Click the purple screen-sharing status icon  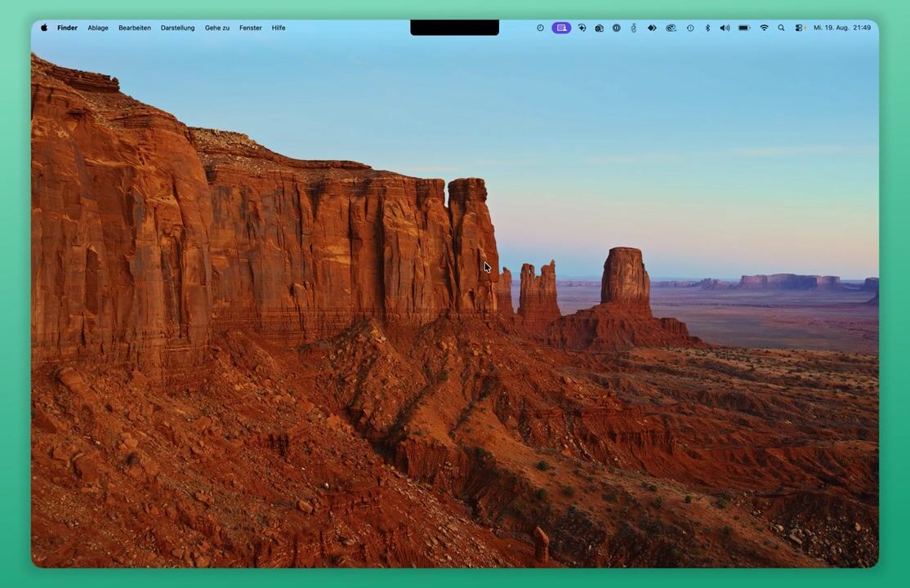pos(561,27)
